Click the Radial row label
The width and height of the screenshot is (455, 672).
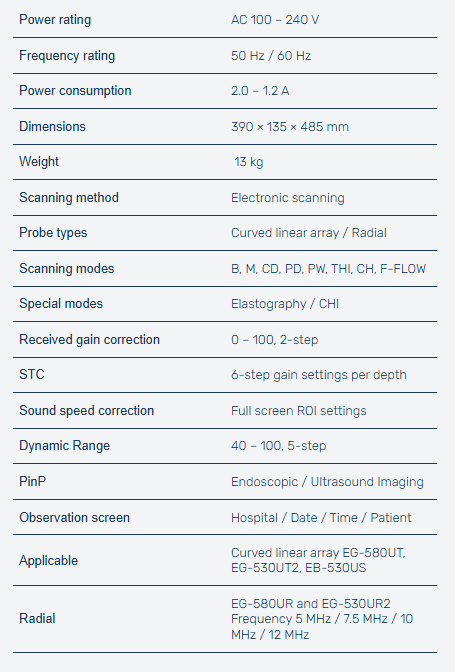coord(37,619)
